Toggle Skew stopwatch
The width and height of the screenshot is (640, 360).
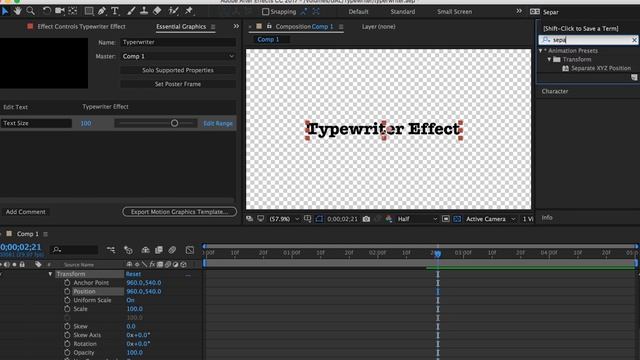(x=67, y=326)
